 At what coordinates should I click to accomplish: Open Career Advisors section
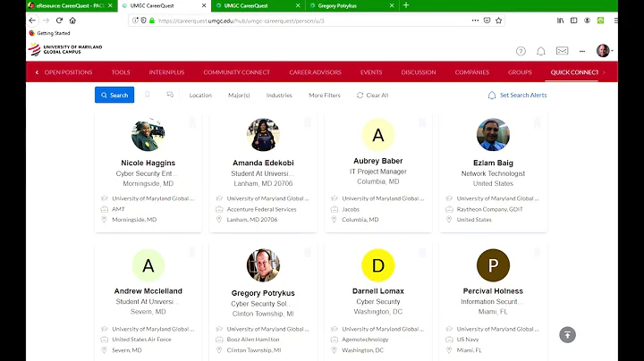(315, 72)
